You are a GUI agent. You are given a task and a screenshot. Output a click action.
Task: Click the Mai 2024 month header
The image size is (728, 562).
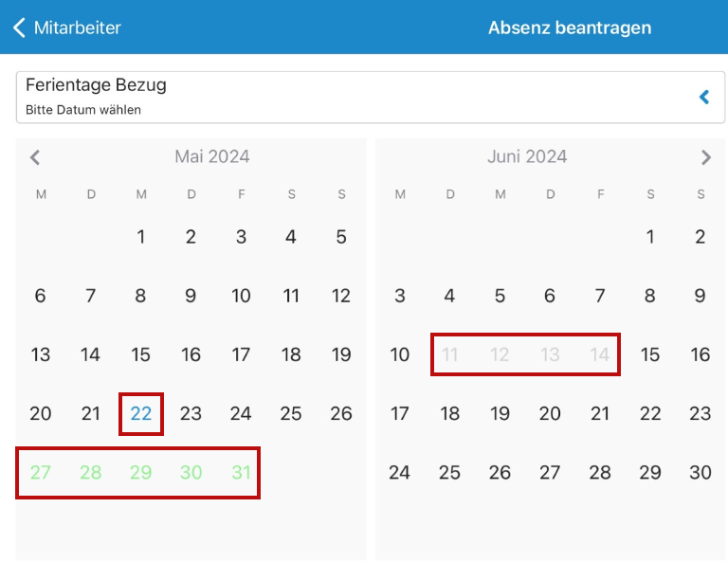pos(212,157)
